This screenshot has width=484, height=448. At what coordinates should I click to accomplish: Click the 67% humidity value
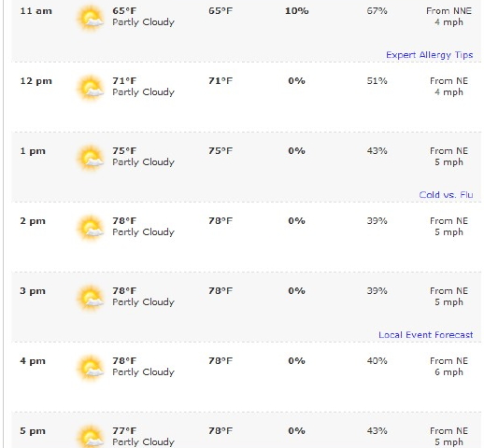[377, 11]
